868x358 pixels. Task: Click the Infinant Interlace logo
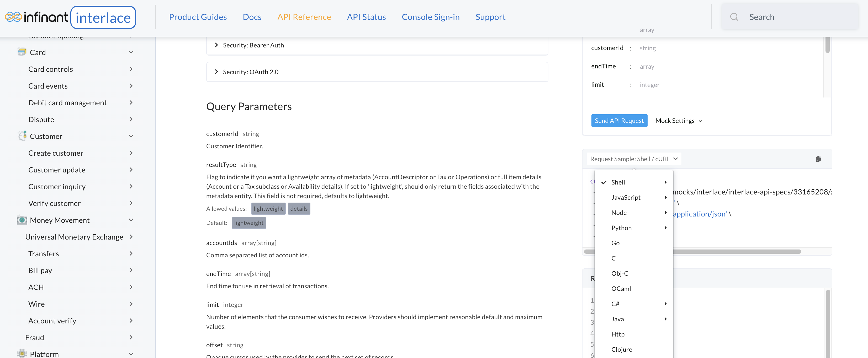(70, 17)
